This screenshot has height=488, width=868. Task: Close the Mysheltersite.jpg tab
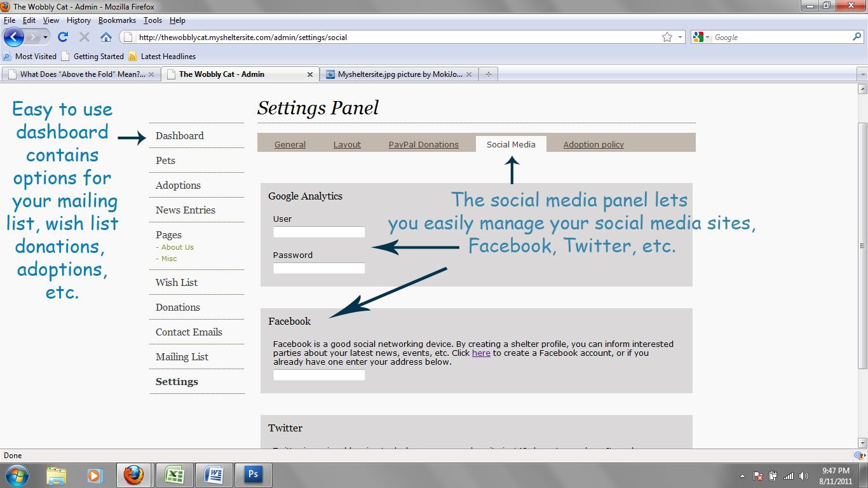(x=469, y=74)
